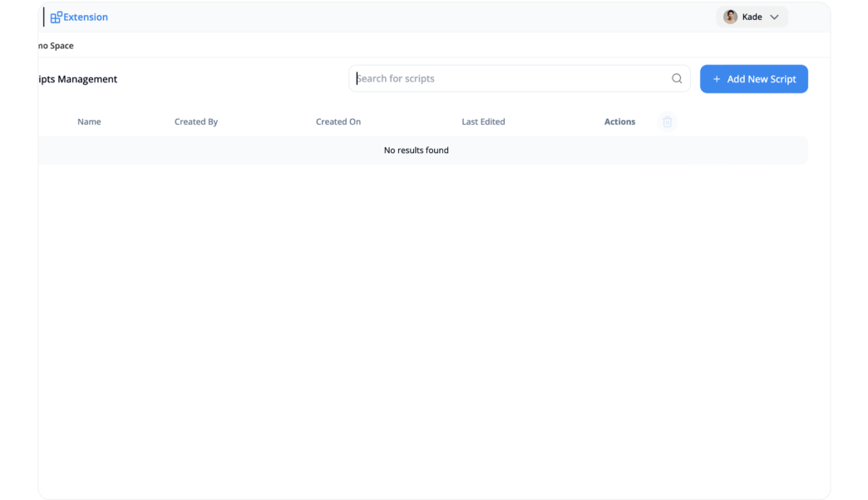The width and height of the screenshot is (868, 500).
Task: Click Kade's profile avatar
Action: 730,17
